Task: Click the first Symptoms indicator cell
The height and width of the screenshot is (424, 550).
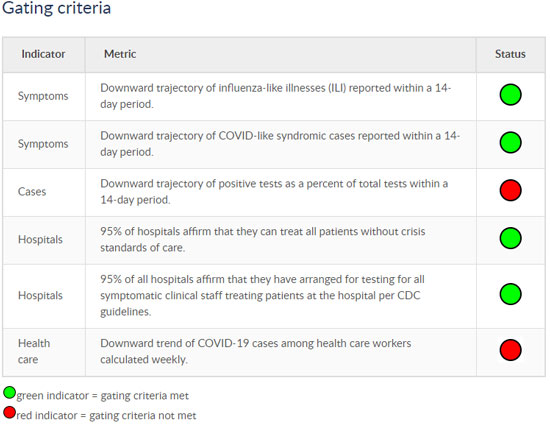Action: (x=43, y=96)
